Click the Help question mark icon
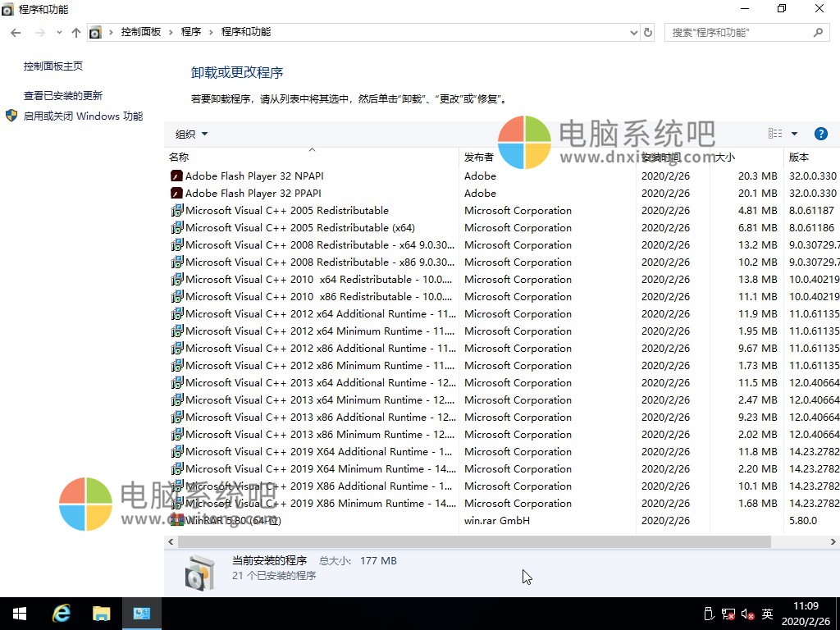This screenshot has width=840, height=630. click(x=821, y=133)
